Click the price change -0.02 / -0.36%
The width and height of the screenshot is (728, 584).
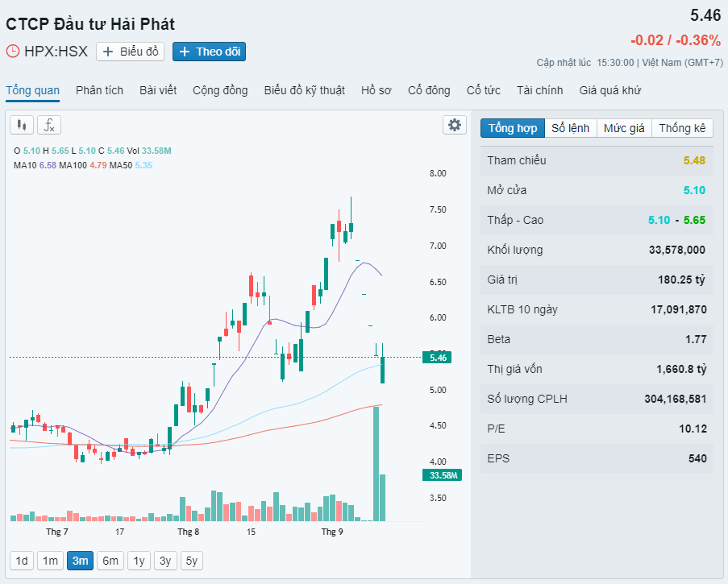click(x=675, y=40)
